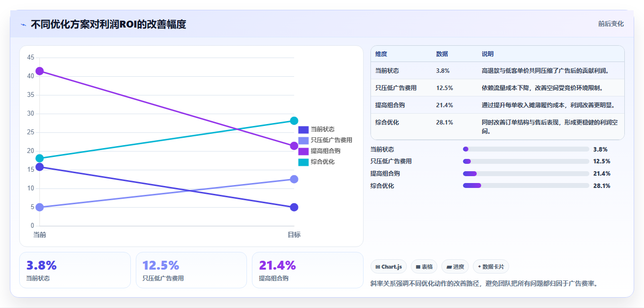Click the 进度 tag chip

455,267
